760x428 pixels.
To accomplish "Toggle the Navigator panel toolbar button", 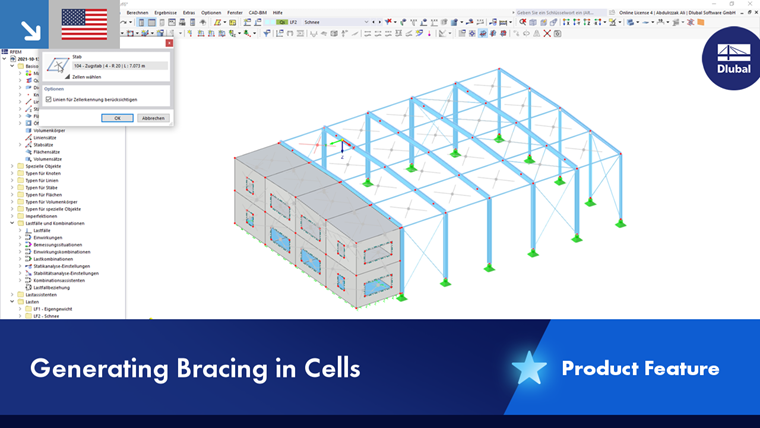I will point(141,22).
